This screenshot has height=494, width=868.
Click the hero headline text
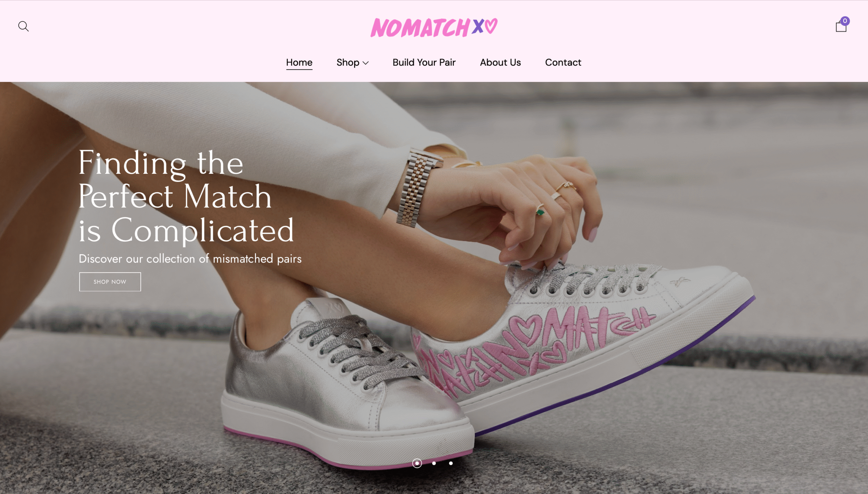(186, 196)
